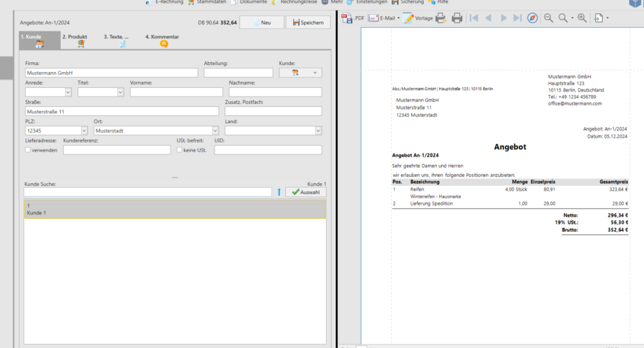Export the offer as PDF
Viewport: 644px width, 348px height.
pos(353,17)
